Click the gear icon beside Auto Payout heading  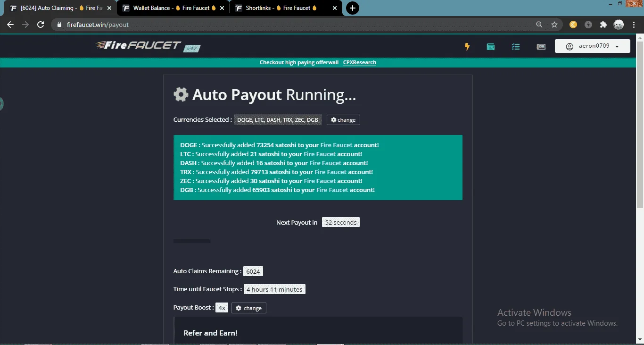pos(181,94)
